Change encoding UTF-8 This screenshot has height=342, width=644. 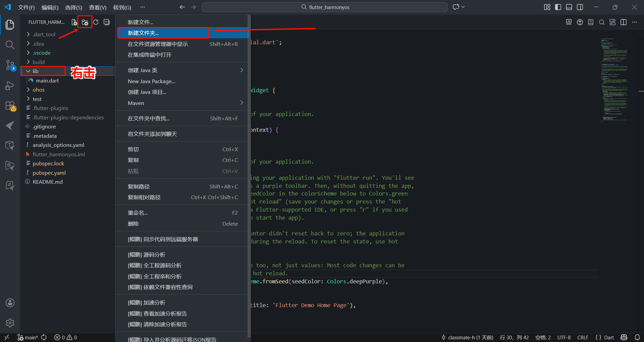[x=564, y=337]
